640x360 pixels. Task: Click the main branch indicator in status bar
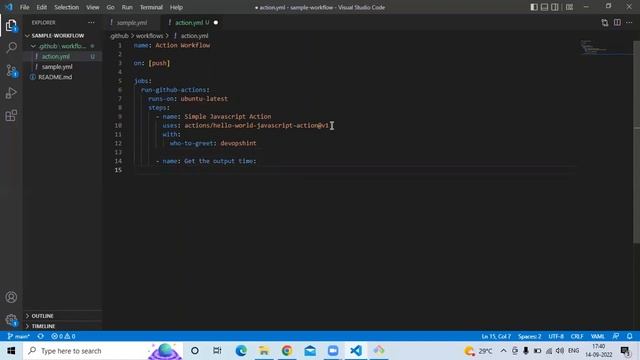click(x=18, y=336)
